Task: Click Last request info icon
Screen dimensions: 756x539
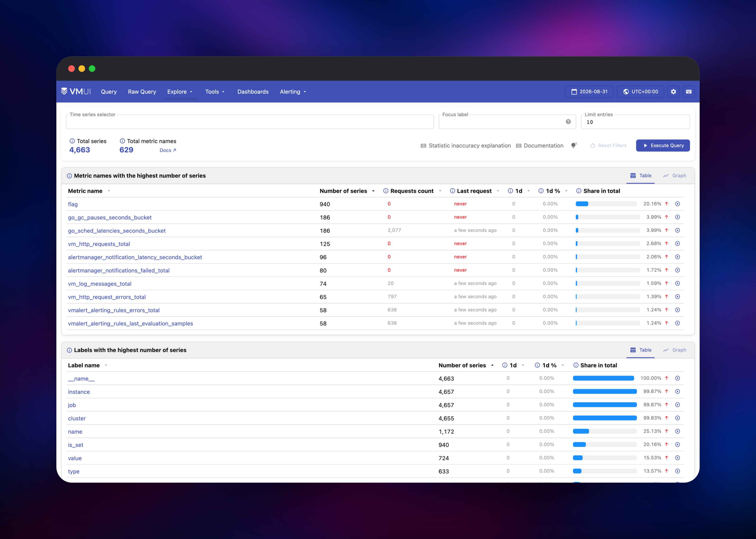Action: [x=452, y=191]
